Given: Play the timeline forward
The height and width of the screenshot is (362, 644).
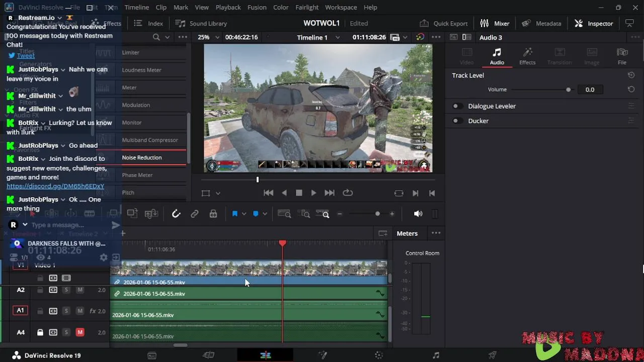Looking at the screenshot, I should (x=313, y=193).
